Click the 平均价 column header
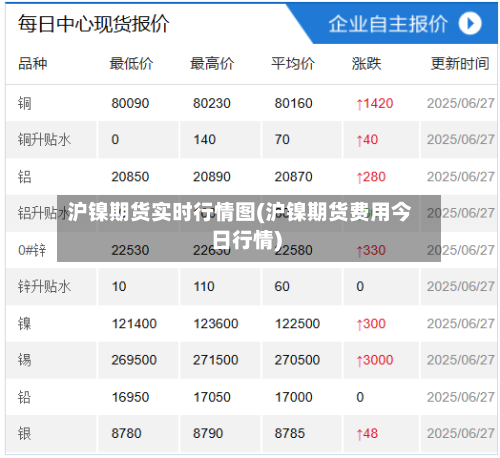500x458 pixels. tap(293, 64)
